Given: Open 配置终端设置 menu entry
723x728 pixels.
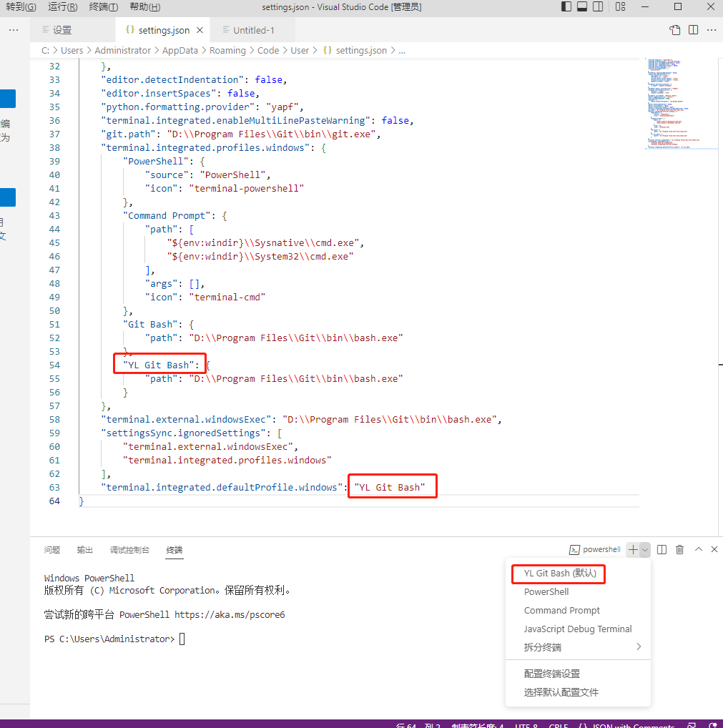Looking at the screenshot, I should [578, 674].
